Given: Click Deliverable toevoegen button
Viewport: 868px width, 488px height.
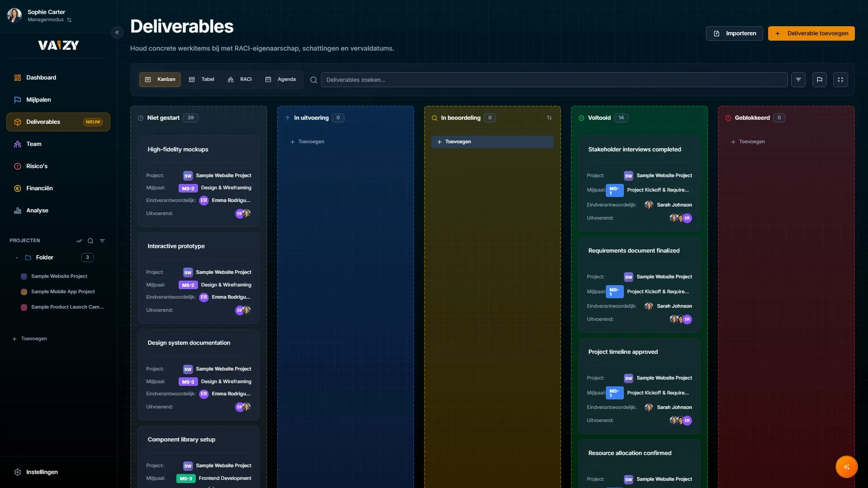Looking at the screenshot, I should point(811,33).
